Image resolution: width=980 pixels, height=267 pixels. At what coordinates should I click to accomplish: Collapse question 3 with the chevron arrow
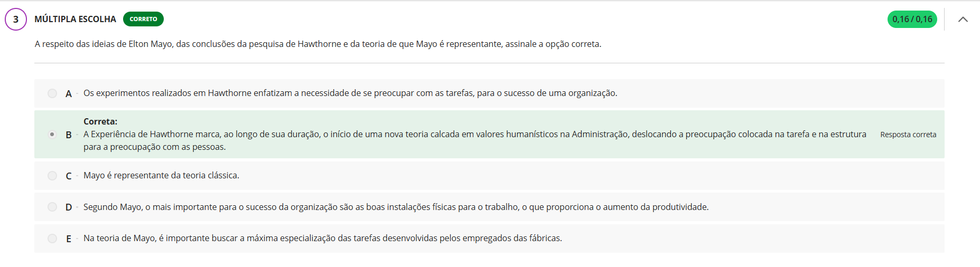pyautogui.click(x=963, y=20)
